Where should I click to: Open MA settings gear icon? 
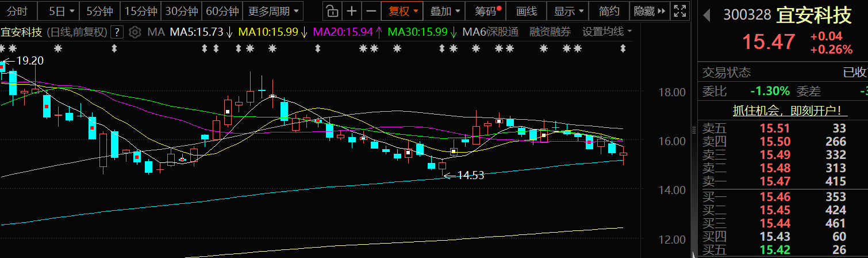[135, 32]
